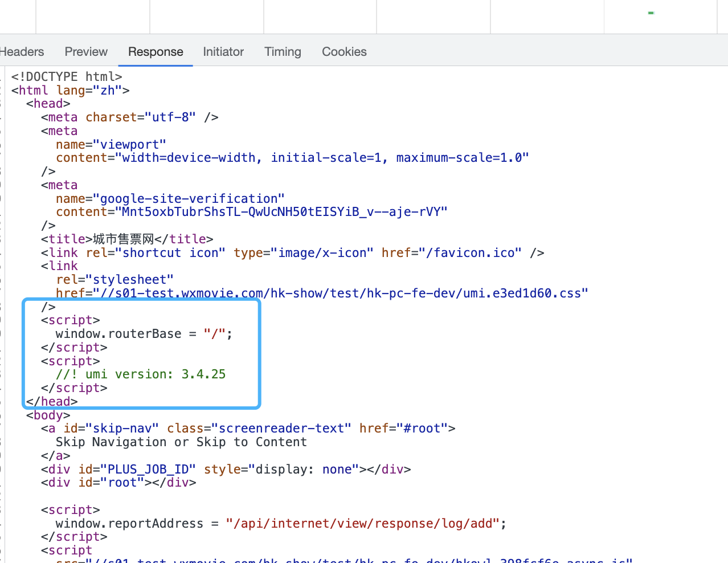Switch to the Initiator tab
The height and width of the screenshot is (563, 728).
click(223, 51)
